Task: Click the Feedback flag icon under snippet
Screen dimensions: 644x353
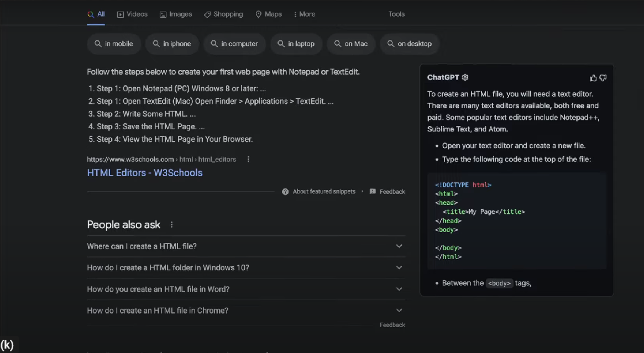Action: 373,192
